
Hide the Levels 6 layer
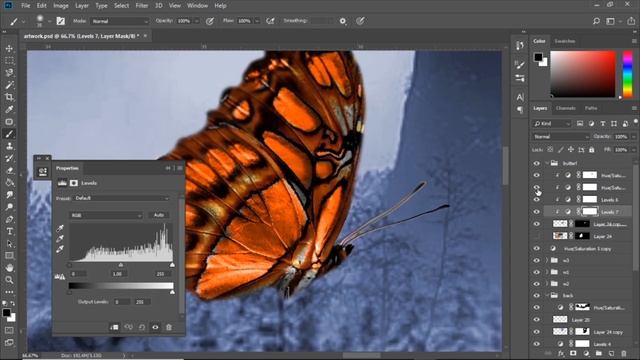point(536,200)
